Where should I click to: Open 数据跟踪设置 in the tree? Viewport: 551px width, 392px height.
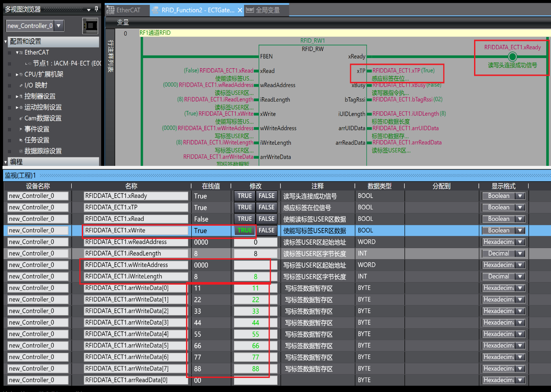tap(43, 151)
